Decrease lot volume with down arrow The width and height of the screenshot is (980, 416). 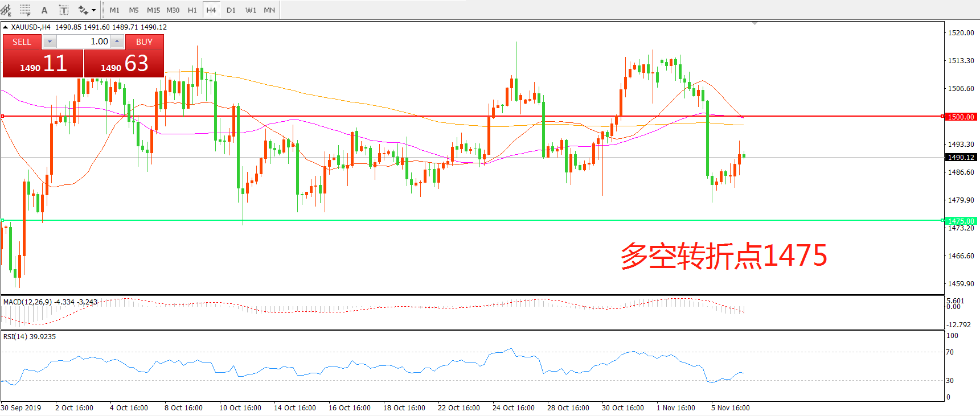tap(50, 42)
